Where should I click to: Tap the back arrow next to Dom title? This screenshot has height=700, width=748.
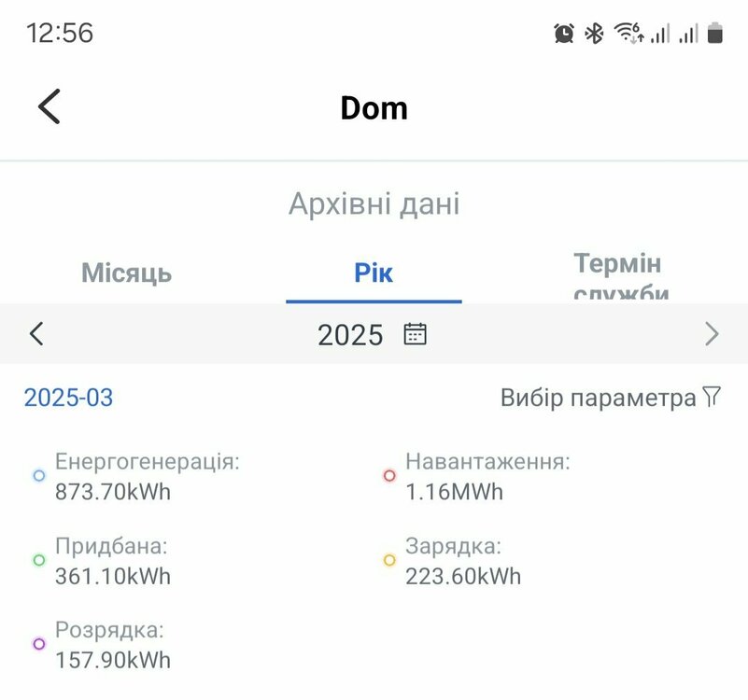(48, 105)
